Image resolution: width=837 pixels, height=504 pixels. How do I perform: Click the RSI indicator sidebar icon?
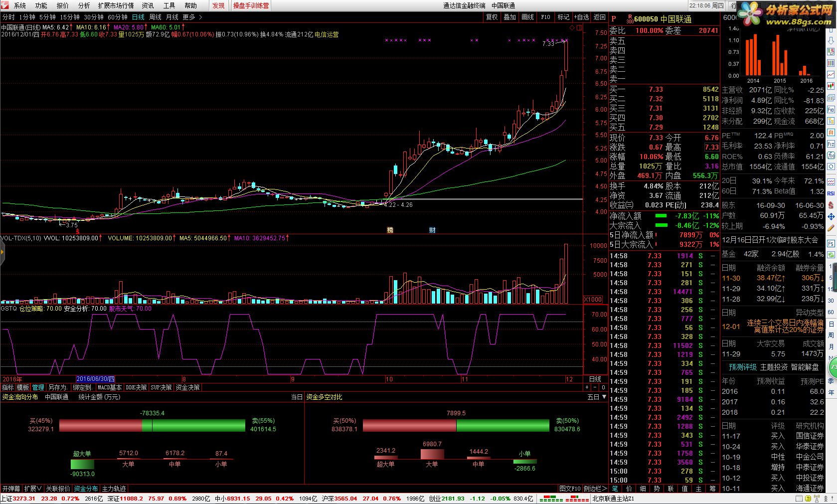click(831, 193)
